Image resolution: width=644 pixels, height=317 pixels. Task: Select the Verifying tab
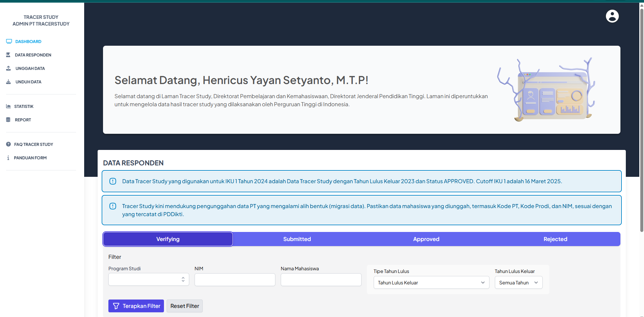click(x=168, y=239)
